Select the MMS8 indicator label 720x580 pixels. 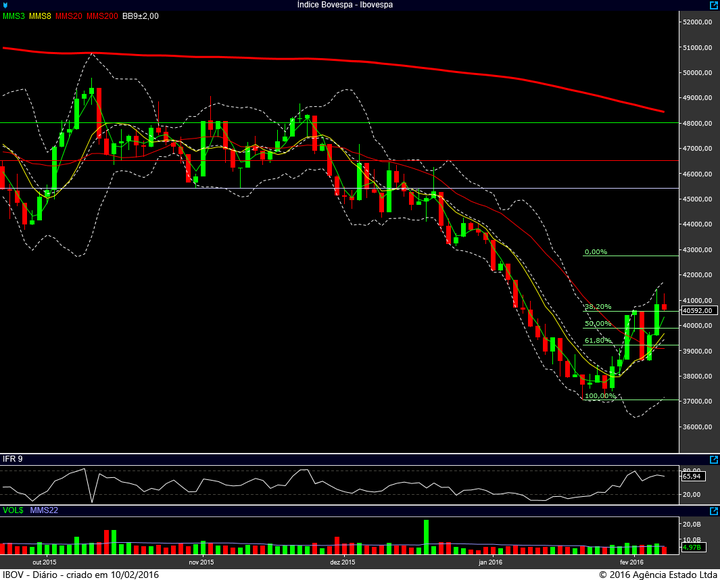(x=40, y=16)
